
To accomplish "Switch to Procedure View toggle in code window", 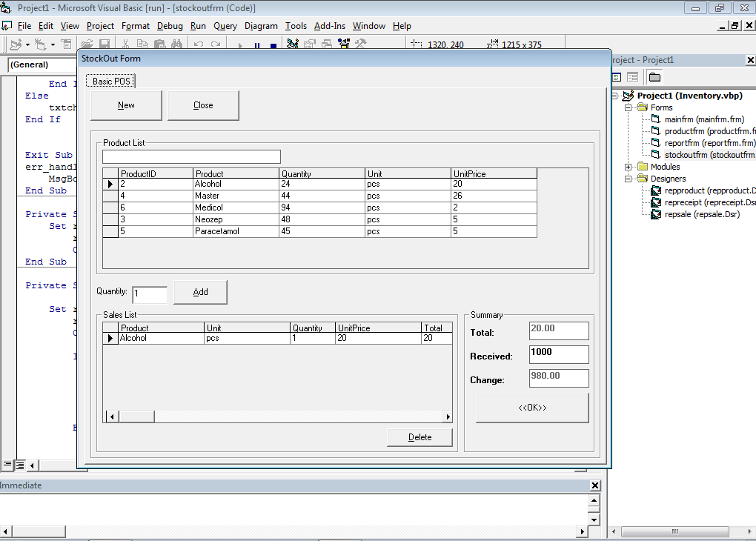I will point(7,465).
